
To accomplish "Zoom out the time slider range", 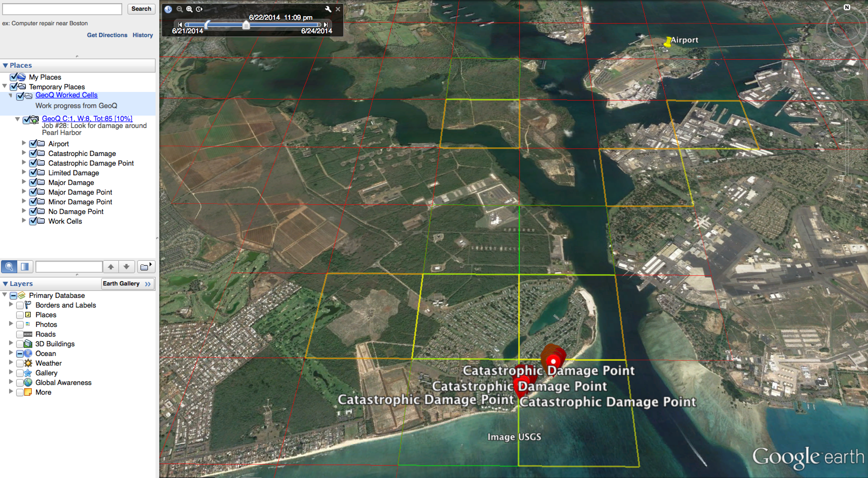I will 179,9.
